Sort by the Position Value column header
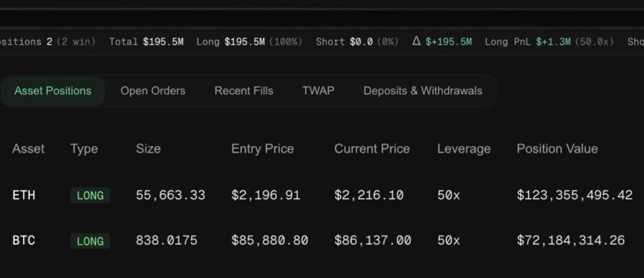644x278 pixels. click(x=557, y=149)
